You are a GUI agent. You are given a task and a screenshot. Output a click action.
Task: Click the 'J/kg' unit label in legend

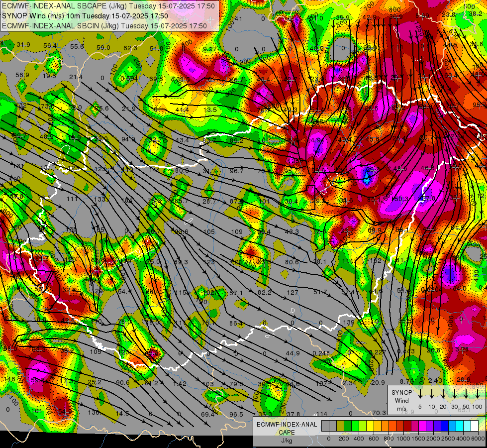coord(287,441)
